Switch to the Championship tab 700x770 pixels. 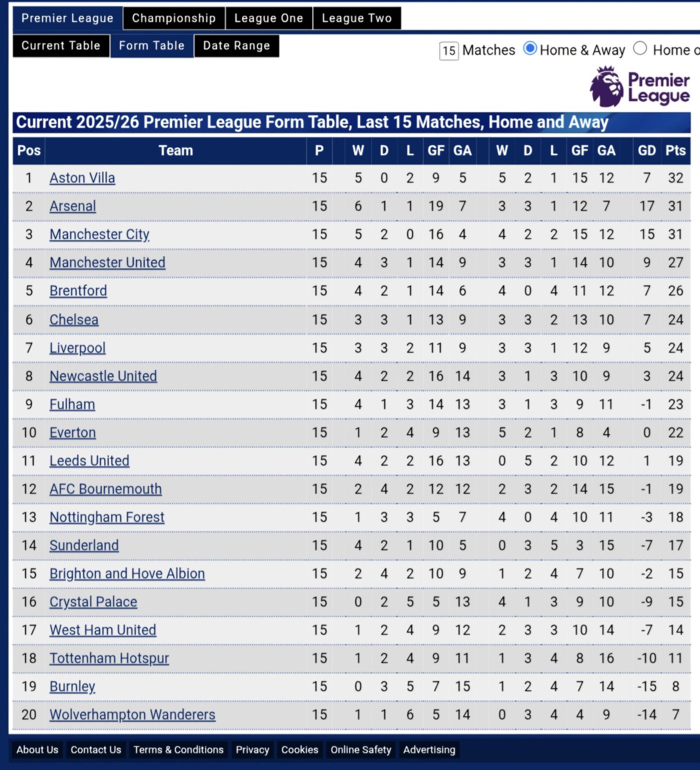pyautogui.click(x=173, y=18)
